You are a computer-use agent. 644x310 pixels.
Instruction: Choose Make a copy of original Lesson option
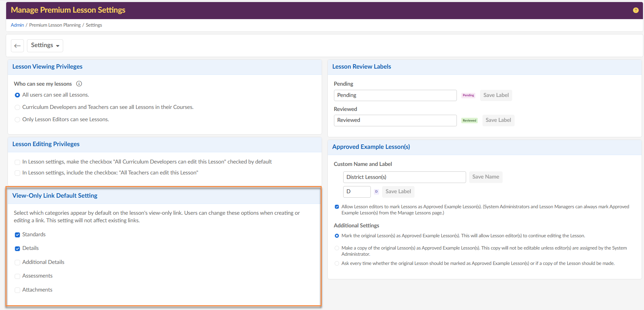337,248
